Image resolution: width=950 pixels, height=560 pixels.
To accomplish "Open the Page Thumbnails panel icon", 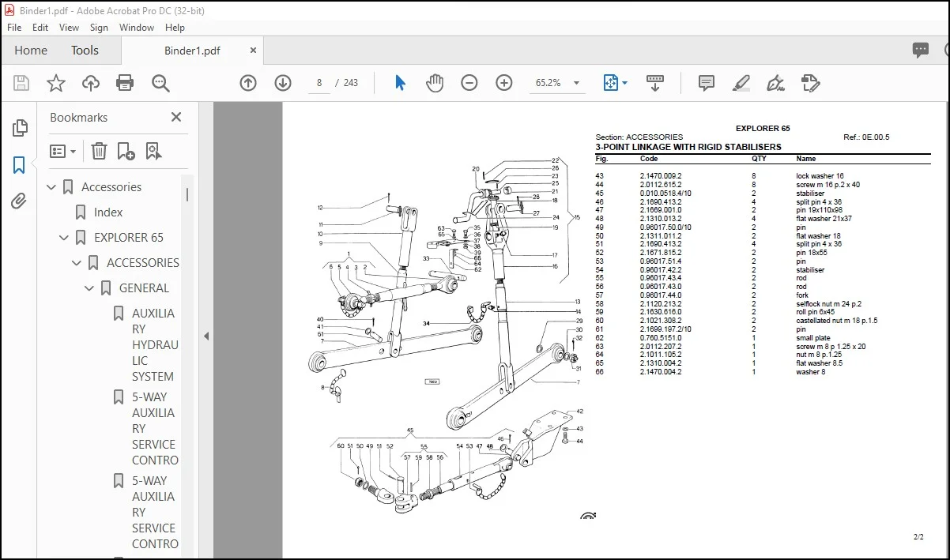I will click(20, 128).
